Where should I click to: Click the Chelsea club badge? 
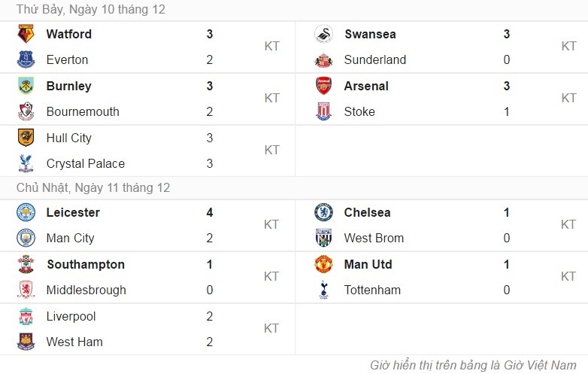324,212
